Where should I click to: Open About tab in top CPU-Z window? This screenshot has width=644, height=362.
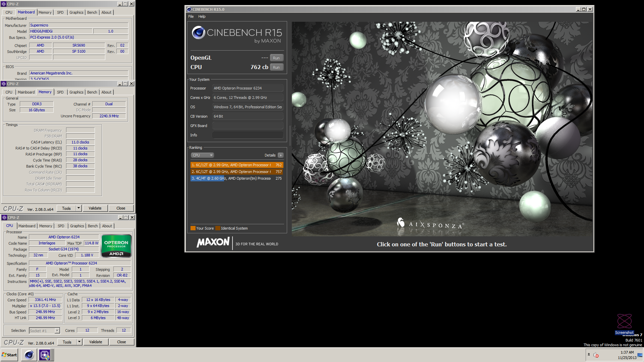tap(107, 12)
